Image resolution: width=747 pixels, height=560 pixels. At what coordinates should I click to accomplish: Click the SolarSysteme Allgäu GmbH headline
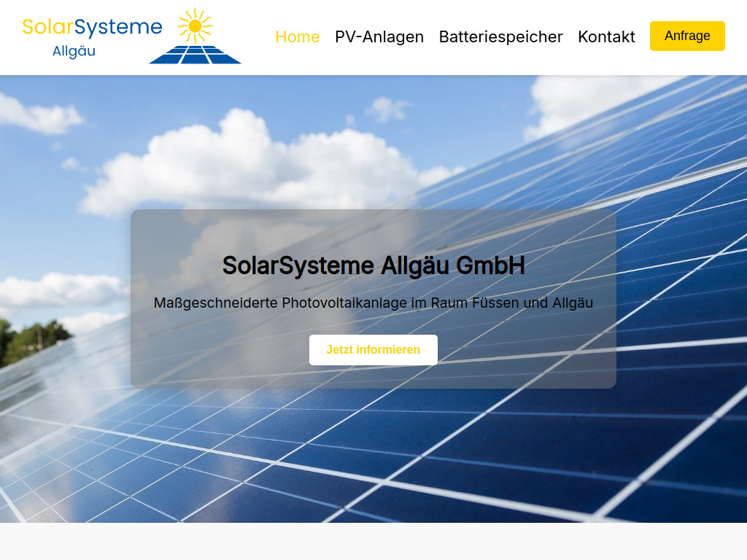(373, 265)
